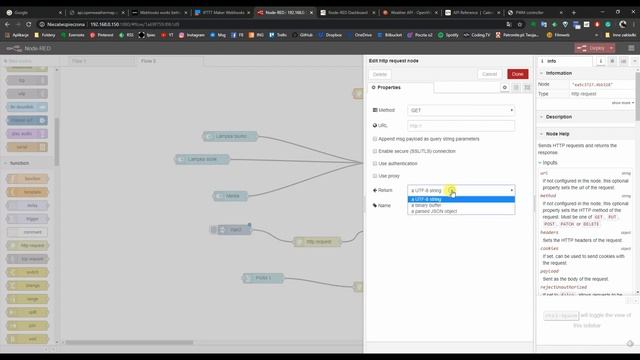Click the filter nodes search field
Viewport: 640px width, 360px height.
29,61
